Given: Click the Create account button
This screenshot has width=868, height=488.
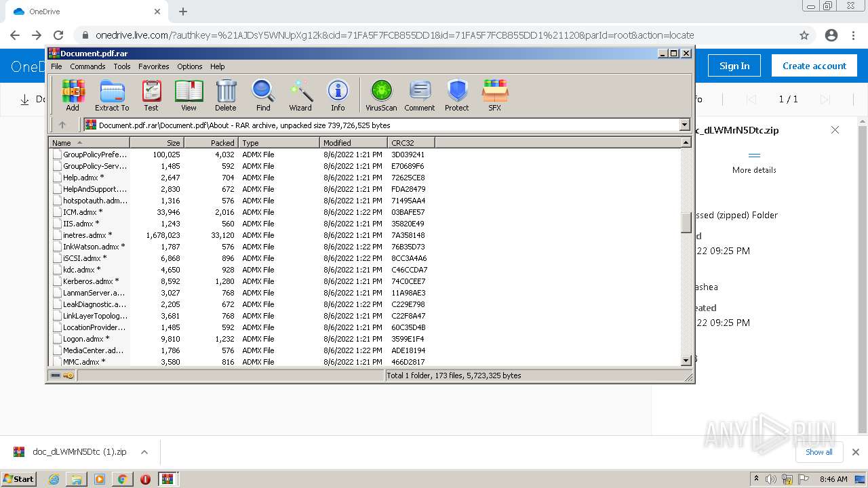Looking at the screenshot, I should [x=814, y=66].
